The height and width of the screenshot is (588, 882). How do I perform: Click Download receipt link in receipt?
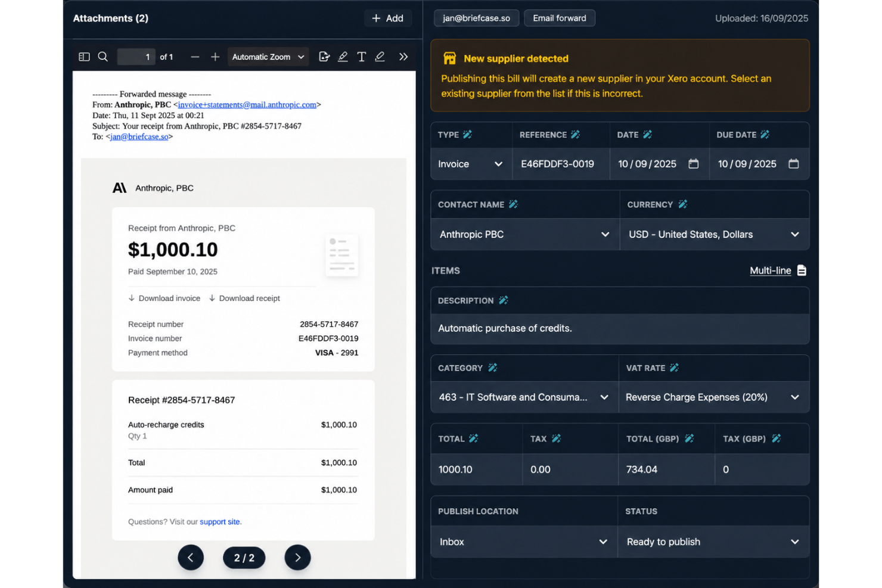(244, 298)
